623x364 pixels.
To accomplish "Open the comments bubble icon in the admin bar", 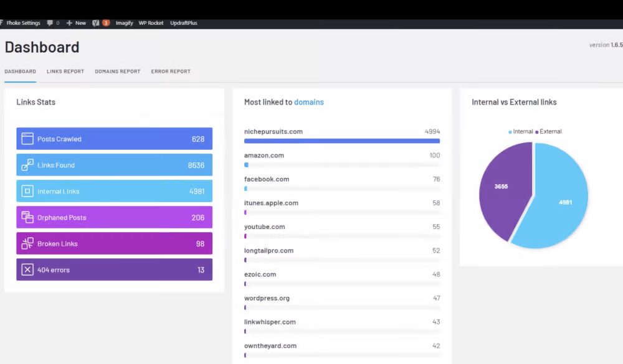I will [x=50, y=23].
